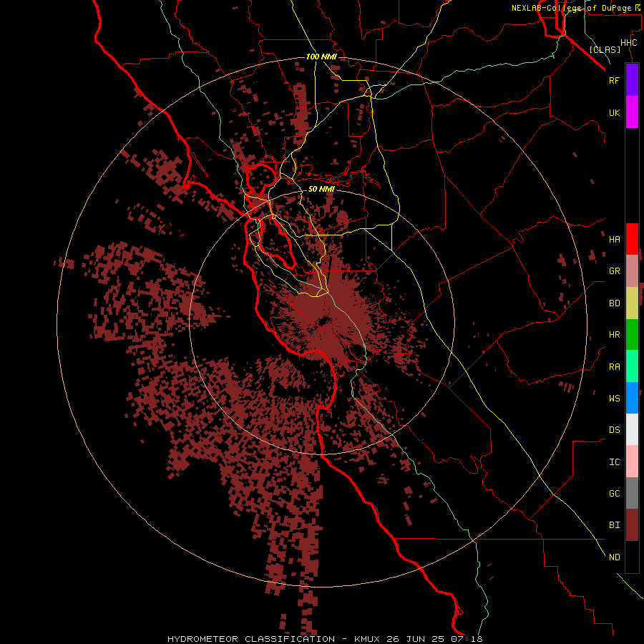Image resolution: width=644 pixels, height=644 pixels.
Task: Click the purple RF legend swatch
Action: pyautogui.click(x=632, y=80)
